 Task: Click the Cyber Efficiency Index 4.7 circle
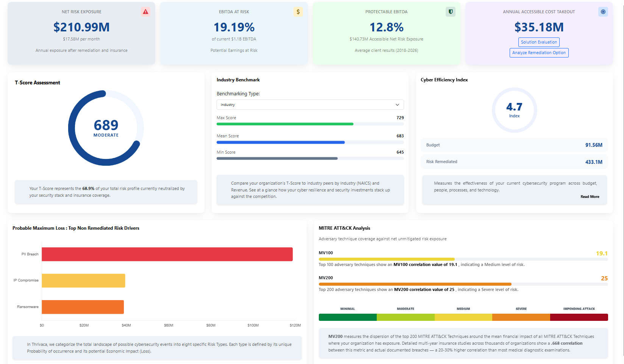514,110
